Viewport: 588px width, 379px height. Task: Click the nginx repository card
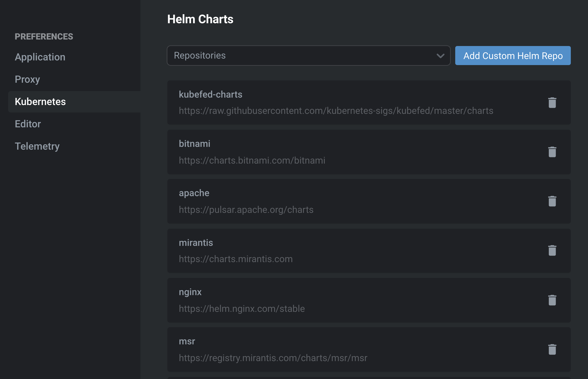(344, 300)
